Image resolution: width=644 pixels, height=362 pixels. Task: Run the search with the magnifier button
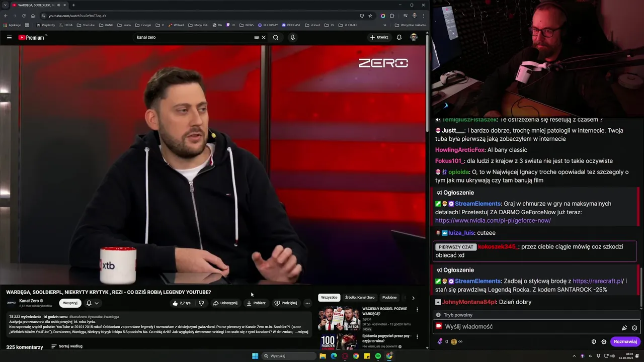pyautogui.click(x=276, y=37)
